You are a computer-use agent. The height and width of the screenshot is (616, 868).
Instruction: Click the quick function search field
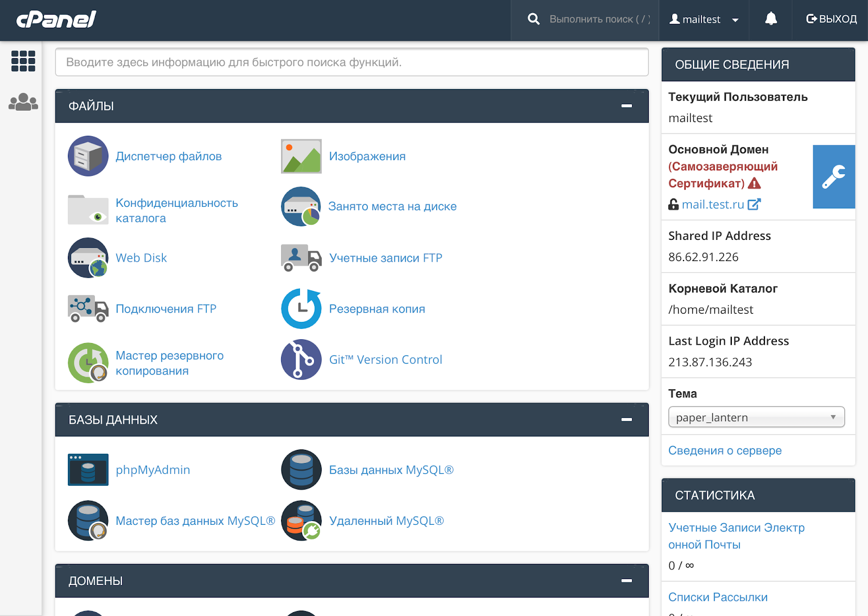tap(352, 62)
